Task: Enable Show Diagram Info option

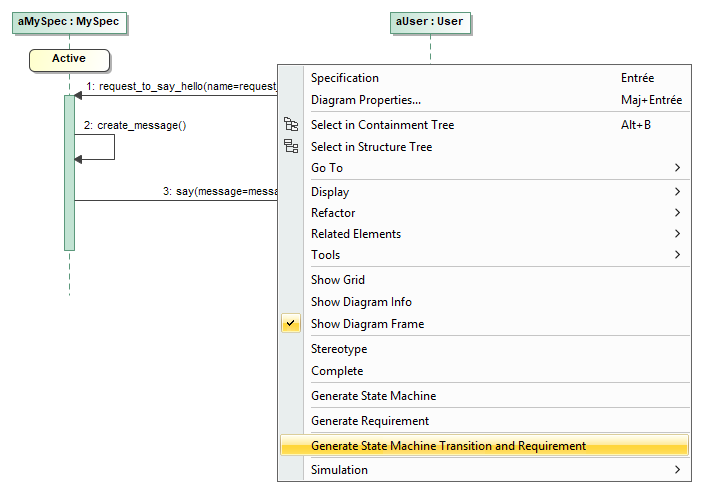Action: pyautogui.click(x=484, y=302)
